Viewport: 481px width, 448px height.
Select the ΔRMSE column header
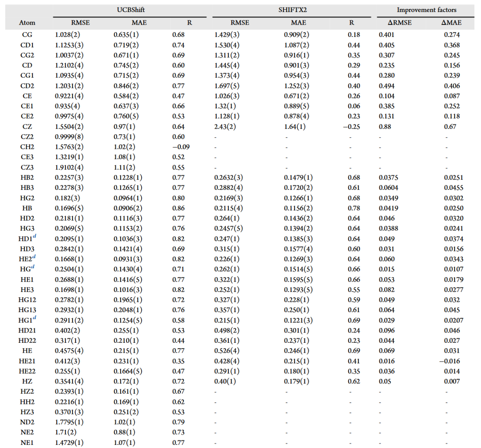(399, 23)
